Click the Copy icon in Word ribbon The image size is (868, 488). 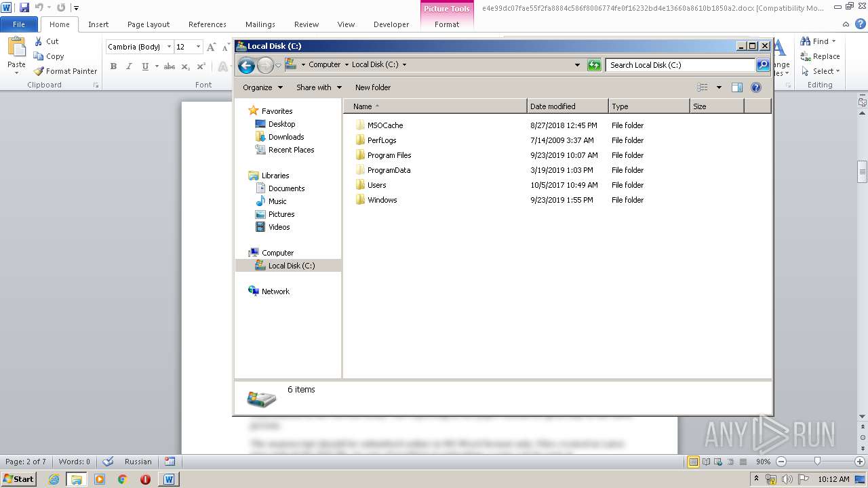39,56
